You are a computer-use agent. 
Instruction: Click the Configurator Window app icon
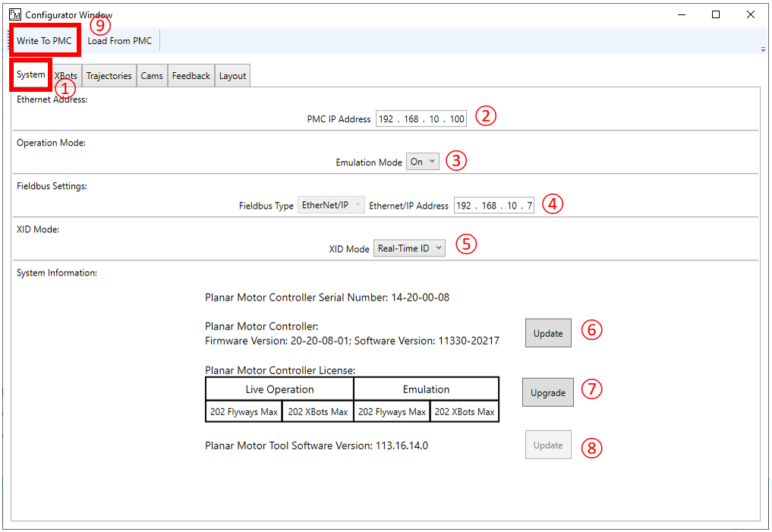(x=15, y=14)
